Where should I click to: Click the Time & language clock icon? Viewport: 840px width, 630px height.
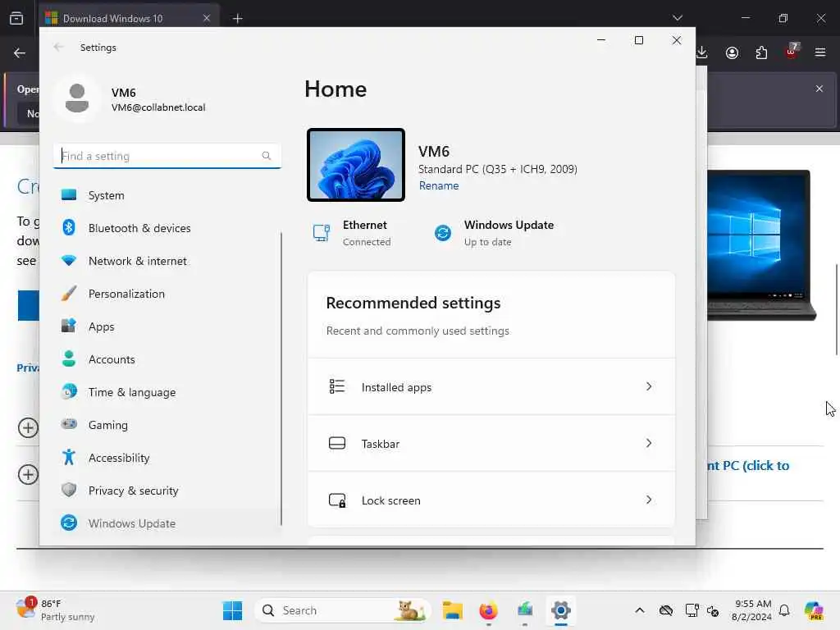tap(69, 391)
